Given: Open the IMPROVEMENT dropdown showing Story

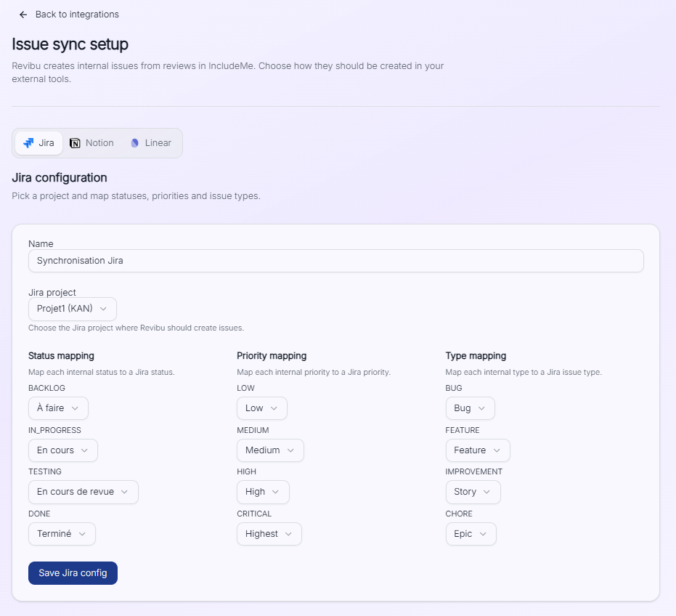Looking at the screenshot, I should click(x=473, y=492).
